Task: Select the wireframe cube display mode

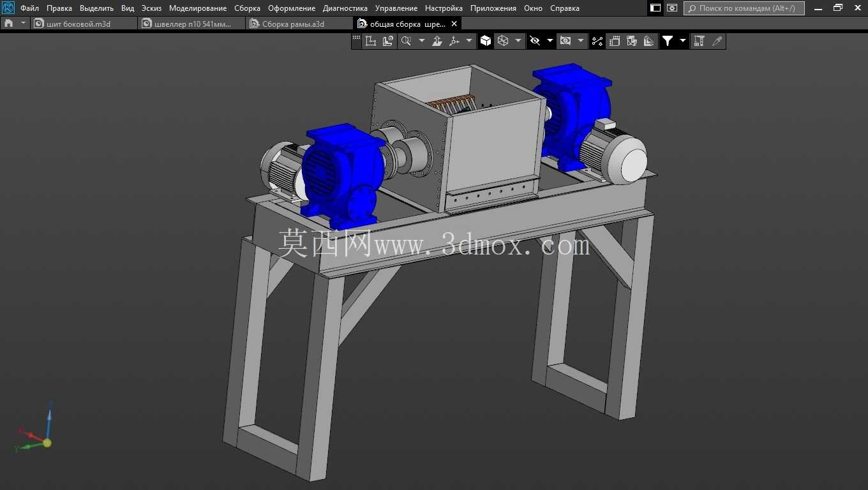Action: [x=503, y=41]
